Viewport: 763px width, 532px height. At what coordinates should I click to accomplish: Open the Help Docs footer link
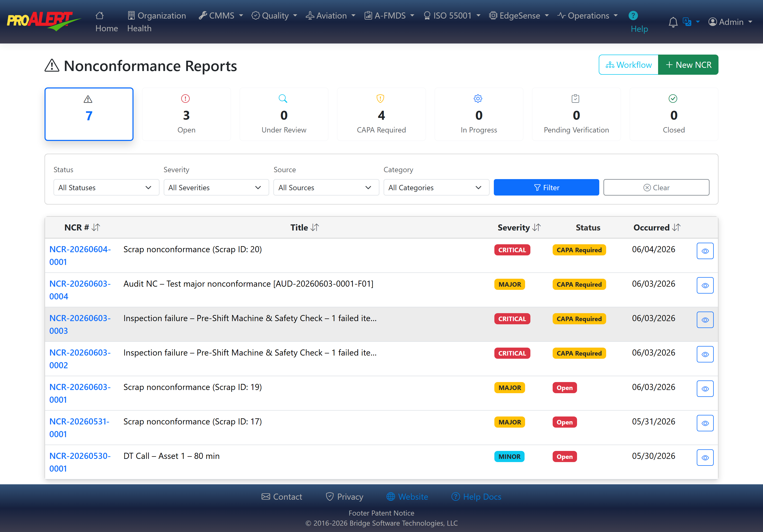pos(476,496)
